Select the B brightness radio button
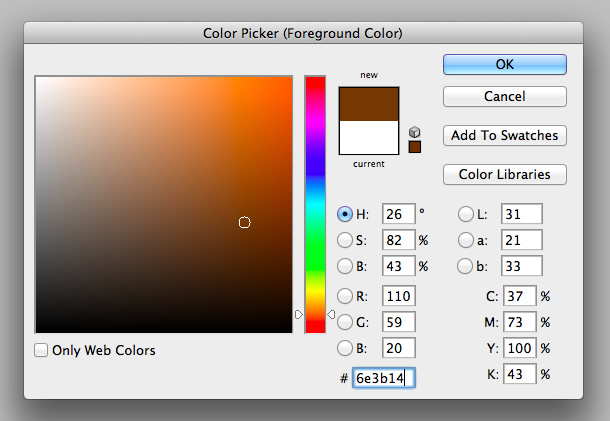This screenshot has height=421, width=610. [345, 266]
